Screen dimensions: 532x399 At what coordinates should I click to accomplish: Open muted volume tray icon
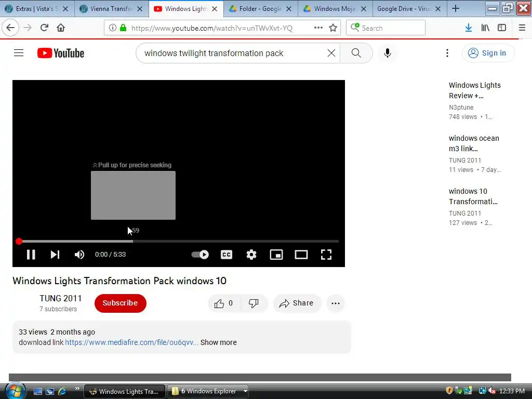[x=492, y=391]
